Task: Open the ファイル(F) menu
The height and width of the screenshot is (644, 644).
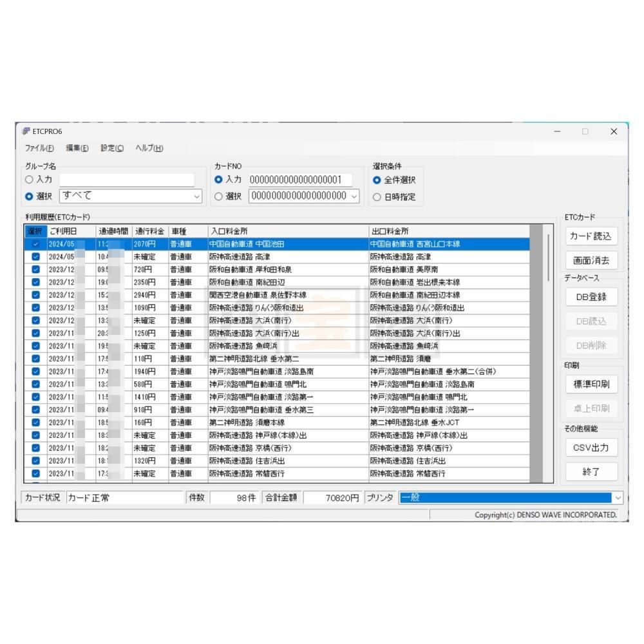Action: [x=39, y=148]
